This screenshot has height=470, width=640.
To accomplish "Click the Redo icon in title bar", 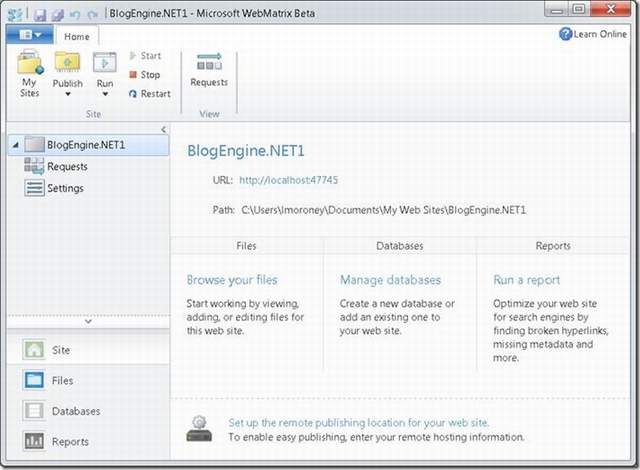I will tap(93, 15).
